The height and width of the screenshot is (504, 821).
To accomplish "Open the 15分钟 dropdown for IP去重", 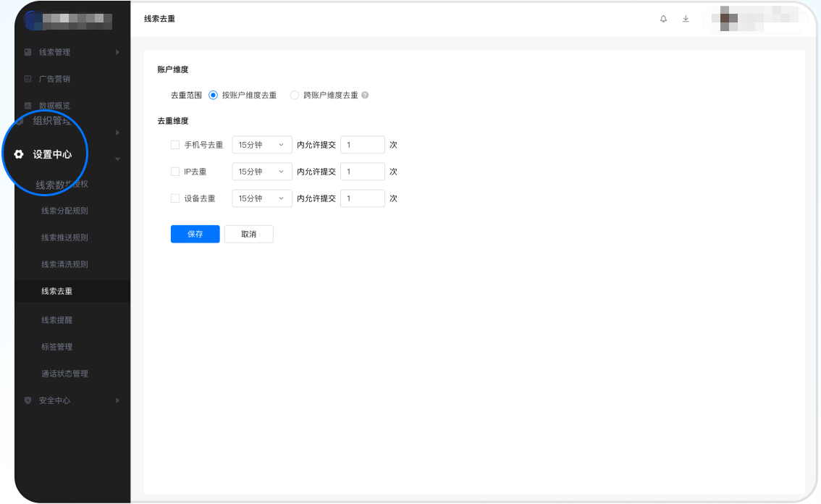I will click(x=261, y=171).
